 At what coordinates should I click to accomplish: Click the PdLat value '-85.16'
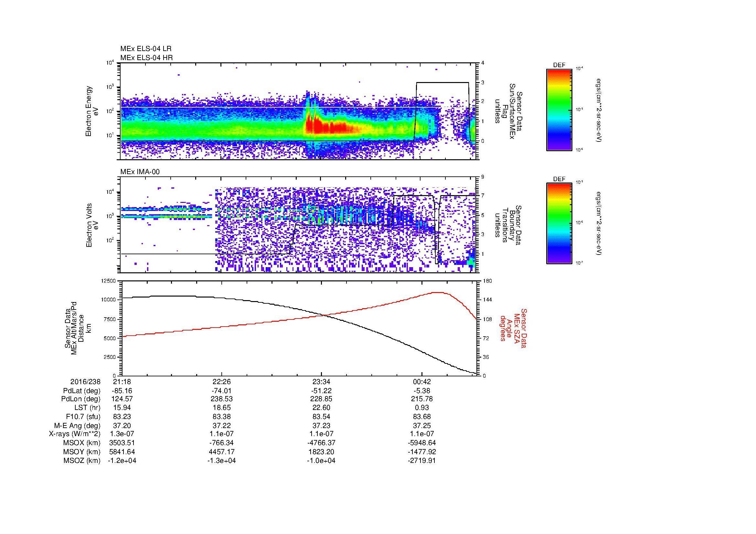coord(122,391)
